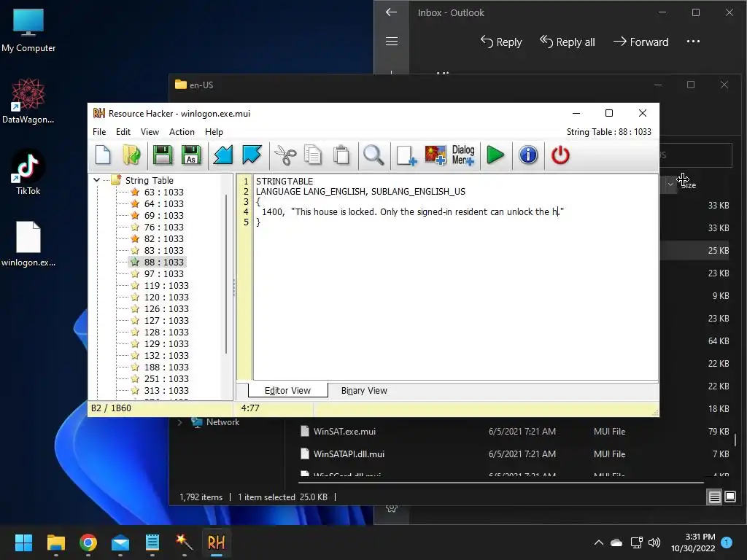
Task: Open the Action menu
Action: pos(182,132)
